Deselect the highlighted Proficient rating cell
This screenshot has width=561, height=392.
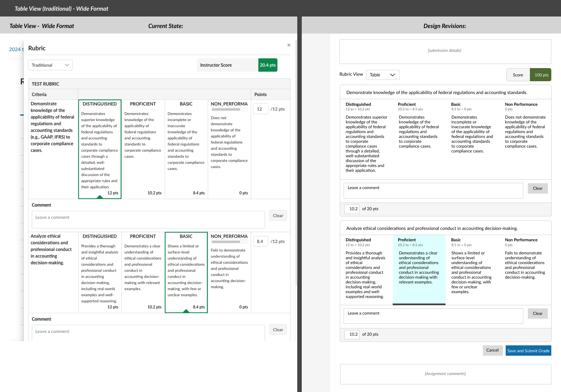pyautogui.click(x=419, y=270)
